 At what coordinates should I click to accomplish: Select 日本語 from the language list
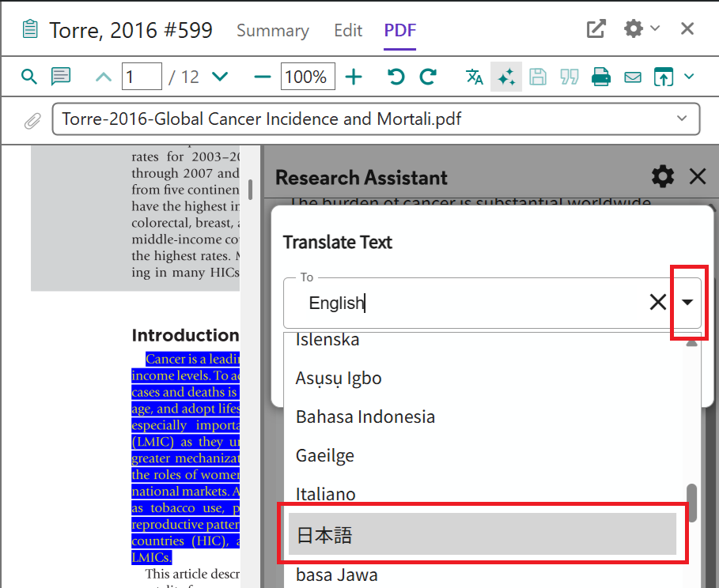[x=482, y=535]
